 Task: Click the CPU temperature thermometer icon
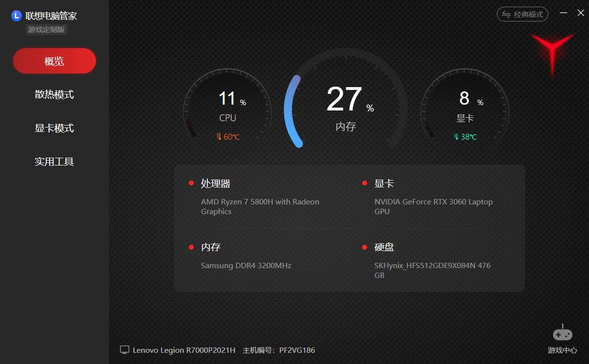[219, 137]
